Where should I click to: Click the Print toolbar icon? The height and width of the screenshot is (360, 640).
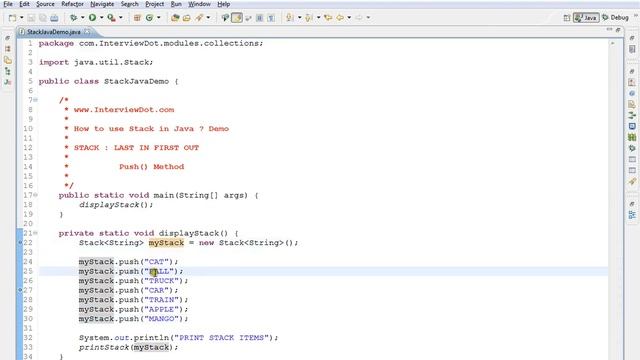(54, 18)
